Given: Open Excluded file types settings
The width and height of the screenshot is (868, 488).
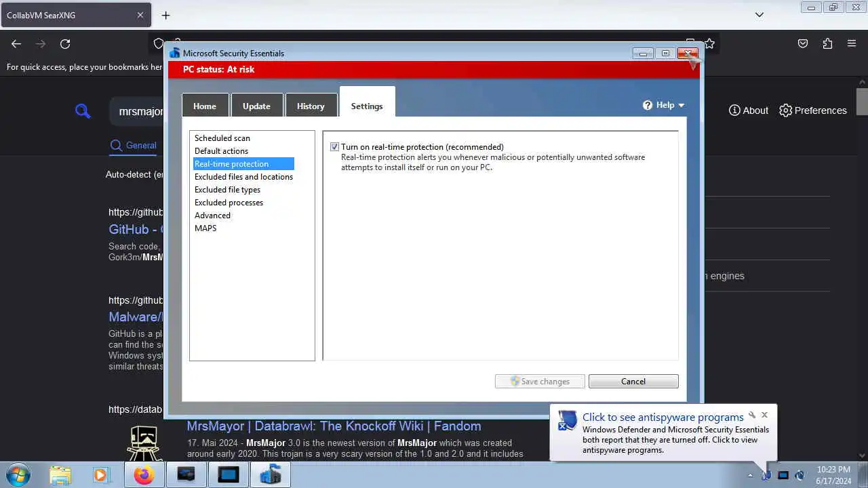Looking at the screenshot, I should pos(227,190).
